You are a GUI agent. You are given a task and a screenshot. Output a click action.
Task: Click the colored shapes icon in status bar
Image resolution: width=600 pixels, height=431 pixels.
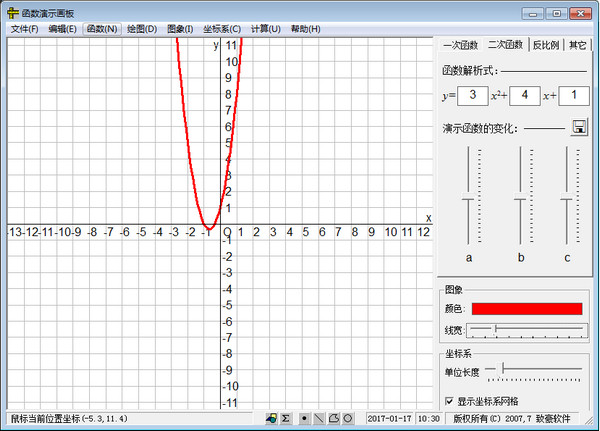pos(271,418)
